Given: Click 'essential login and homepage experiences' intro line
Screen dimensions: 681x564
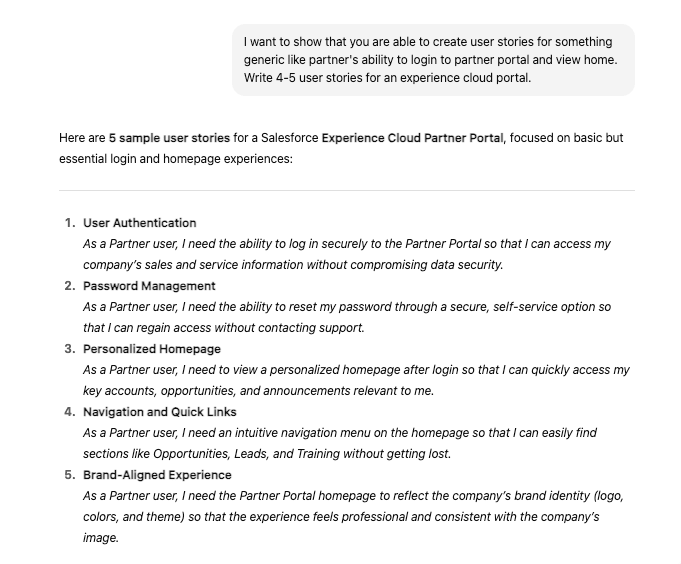Looking at the screenshot, I should 176,159.
